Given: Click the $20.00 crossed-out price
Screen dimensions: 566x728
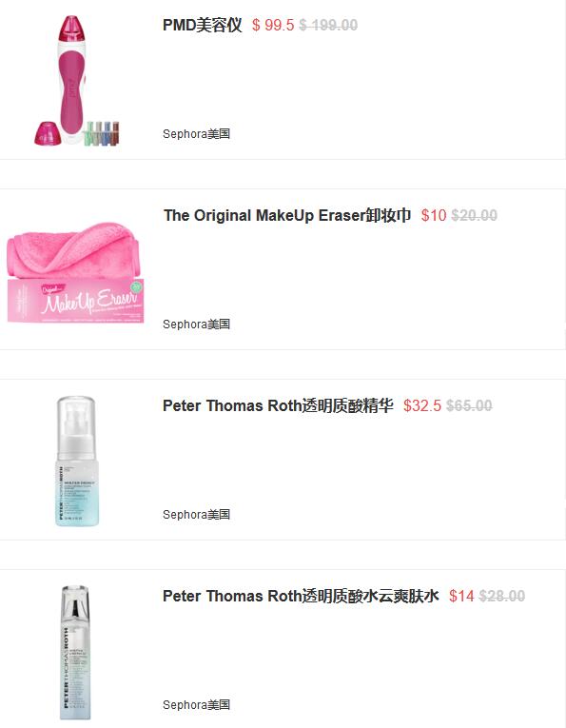Looking at the screenshot, I should point(474,215).
